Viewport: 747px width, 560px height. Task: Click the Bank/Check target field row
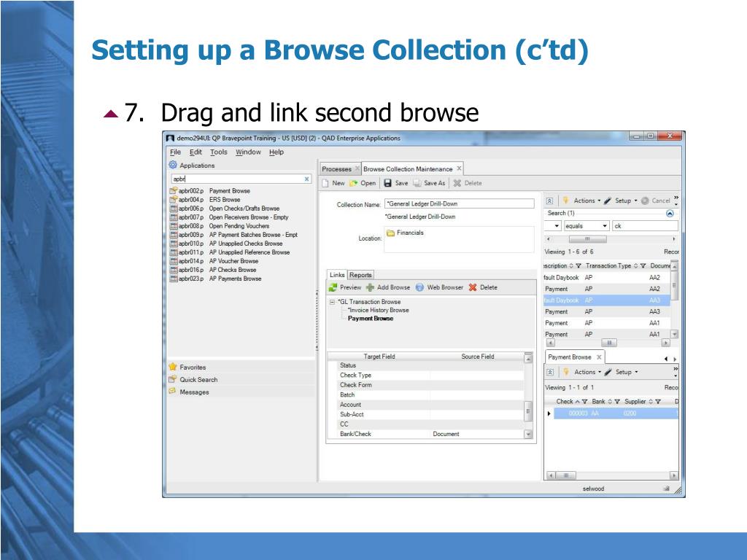tap(425, 434)
